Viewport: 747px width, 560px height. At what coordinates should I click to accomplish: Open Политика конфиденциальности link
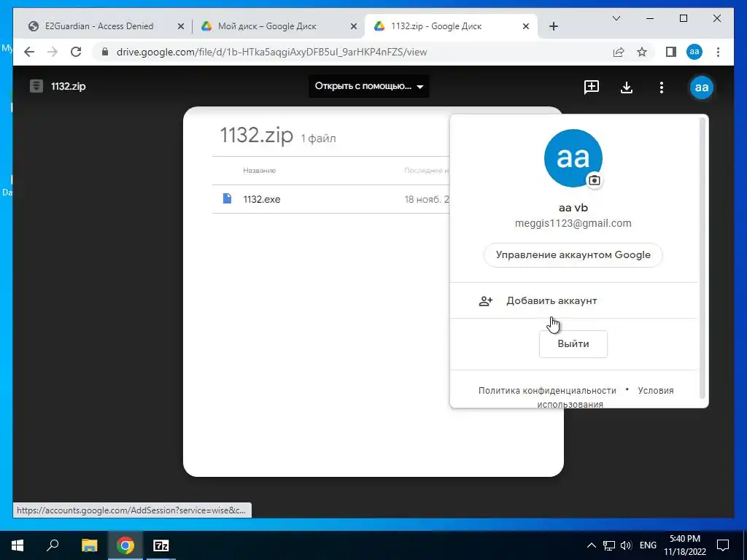coord(547,391)
